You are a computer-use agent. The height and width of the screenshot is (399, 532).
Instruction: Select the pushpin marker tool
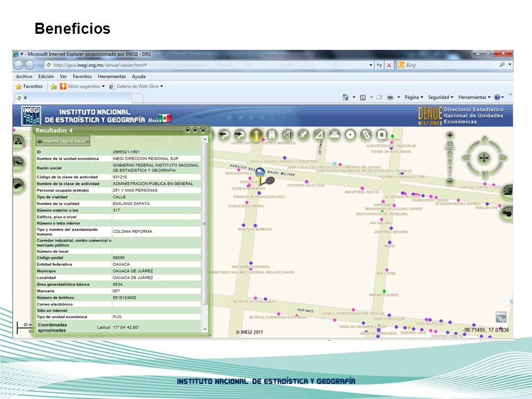[303, 135]
